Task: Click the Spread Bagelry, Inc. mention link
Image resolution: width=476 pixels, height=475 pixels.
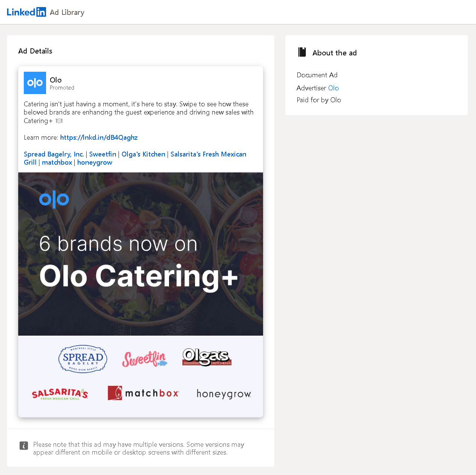Action: tap(54, 154)
